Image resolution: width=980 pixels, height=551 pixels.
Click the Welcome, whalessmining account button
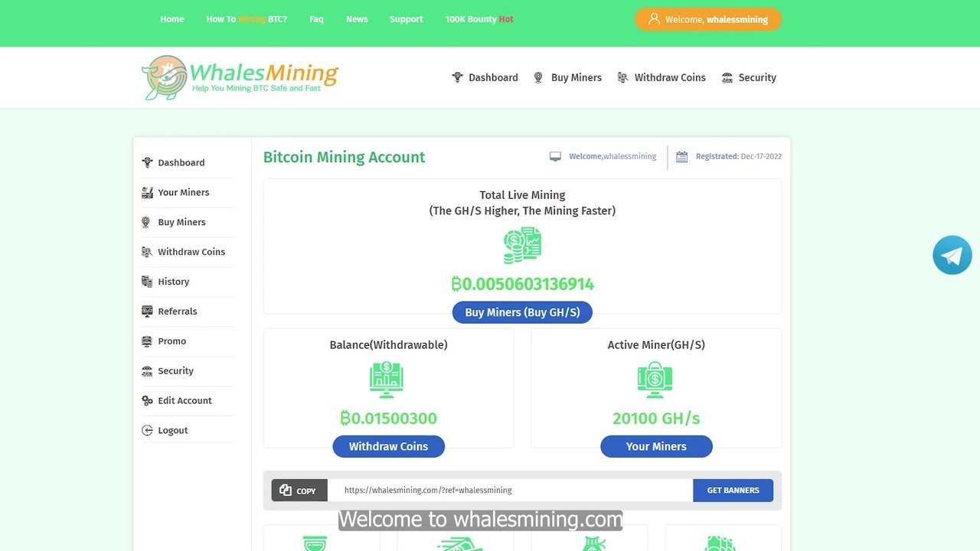708,19
